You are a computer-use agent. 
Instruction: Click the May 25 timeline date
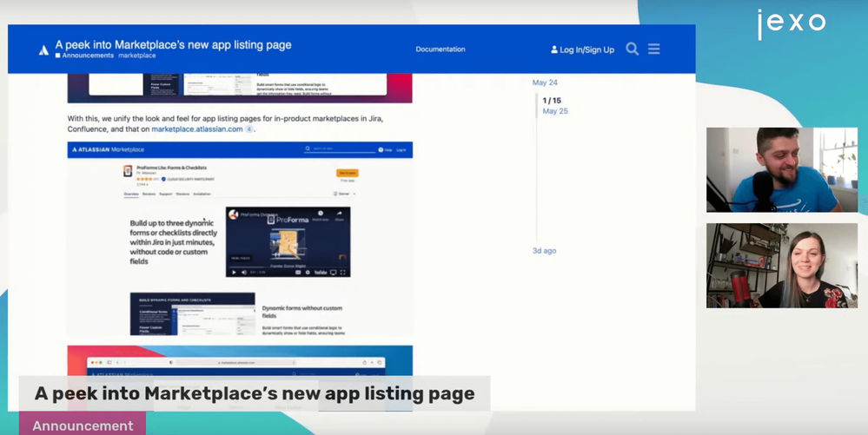point(554,111)
